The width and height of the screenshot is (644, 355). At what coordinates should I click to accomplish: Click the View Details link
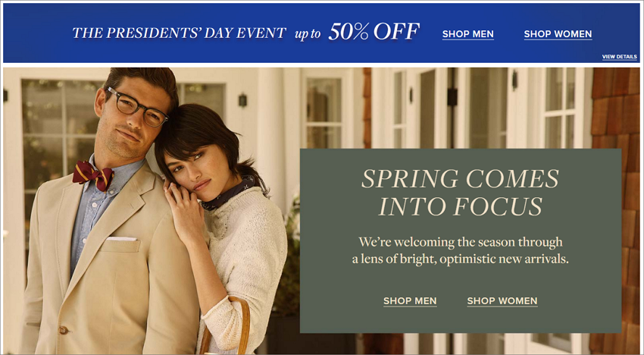(619, 57)
